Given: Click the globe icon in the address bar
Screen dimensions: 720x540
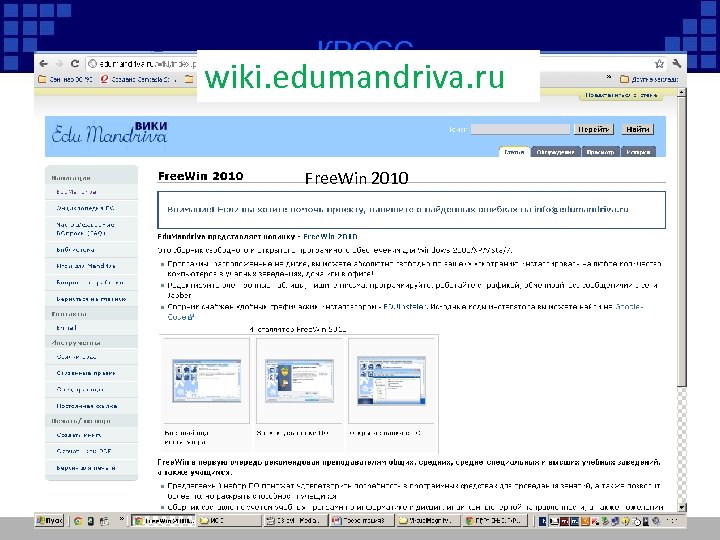Looking at the screenshot, I should coord(93,63).
